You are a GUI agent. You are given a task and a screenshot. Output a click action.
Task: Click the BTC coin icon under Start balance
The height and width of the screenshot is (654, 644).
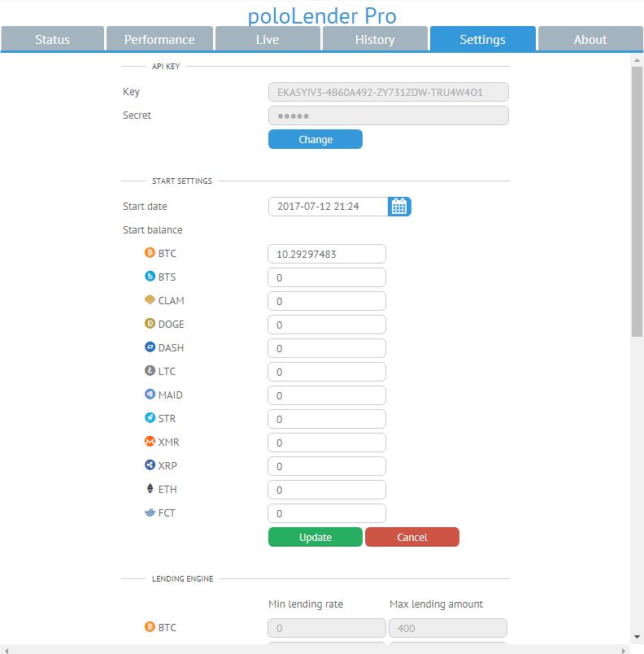150,253
